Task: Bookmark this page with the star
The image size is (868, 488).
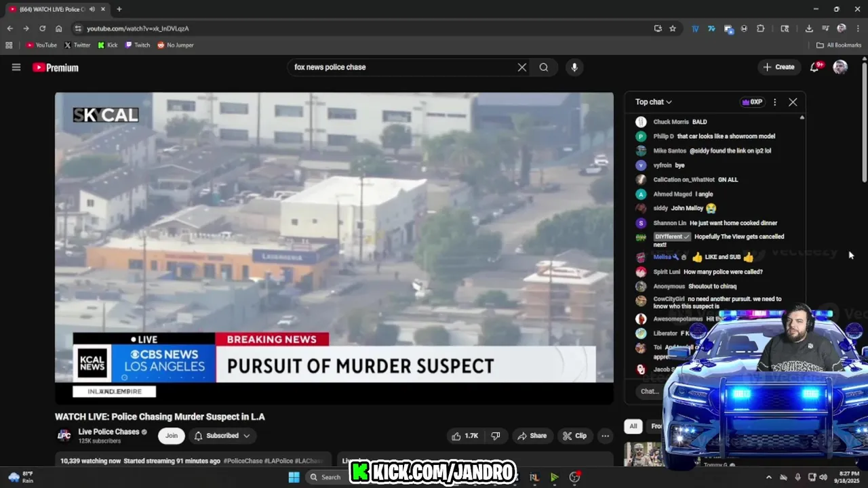Action: pyautogui.click(x=673, y=28)
